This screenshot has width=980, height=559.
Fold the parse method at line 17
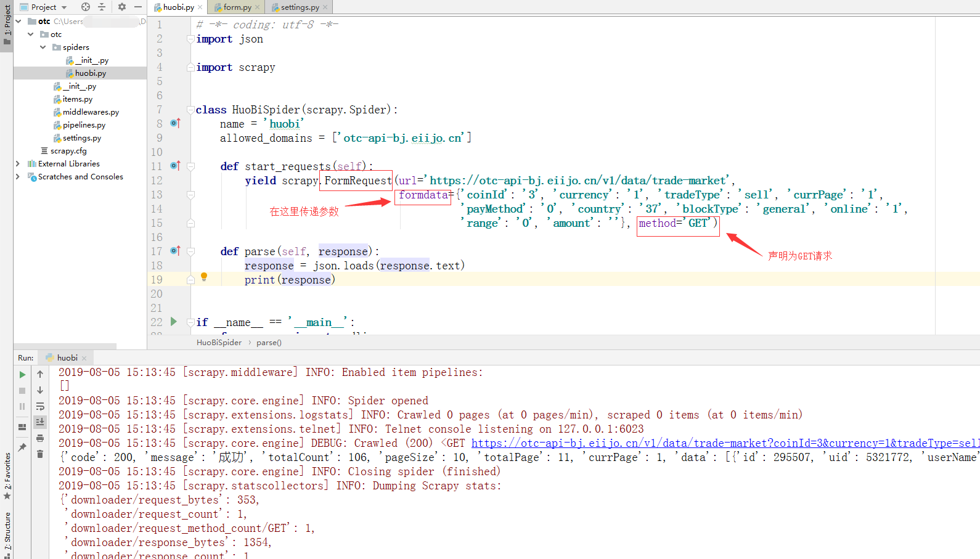pos(190,251)
